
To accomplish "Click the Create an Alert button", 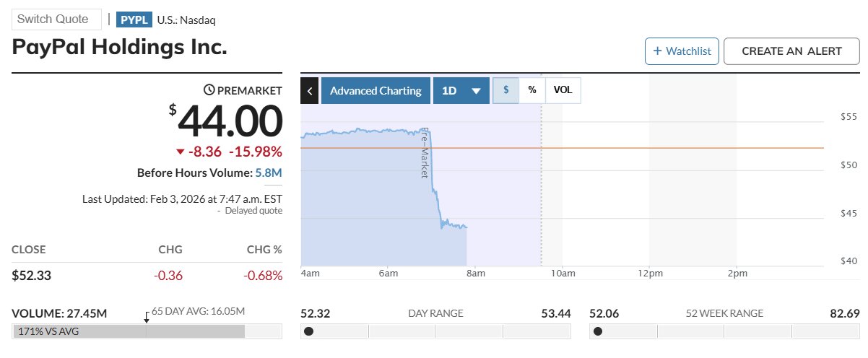I will 791,51.
